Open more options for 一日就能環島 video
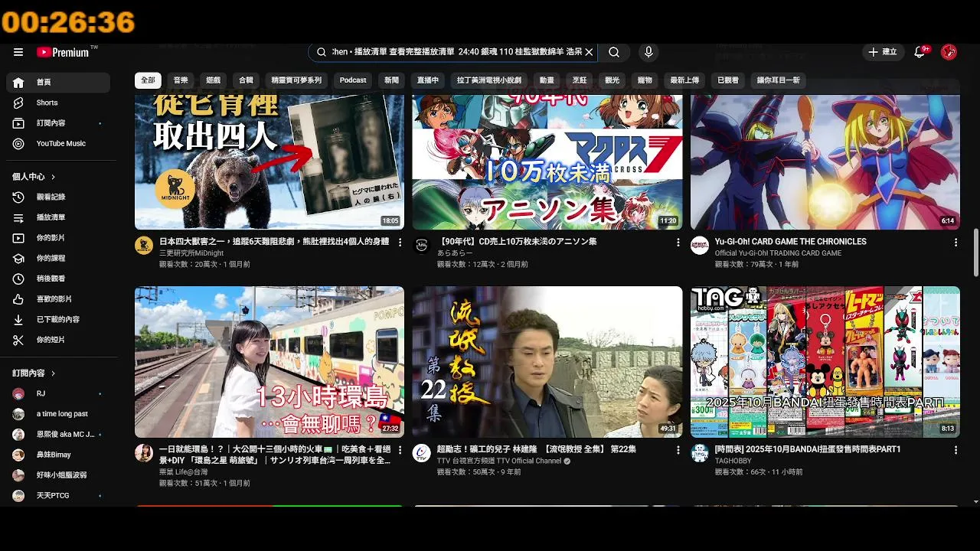980x551 pixels. pos(400,450)
